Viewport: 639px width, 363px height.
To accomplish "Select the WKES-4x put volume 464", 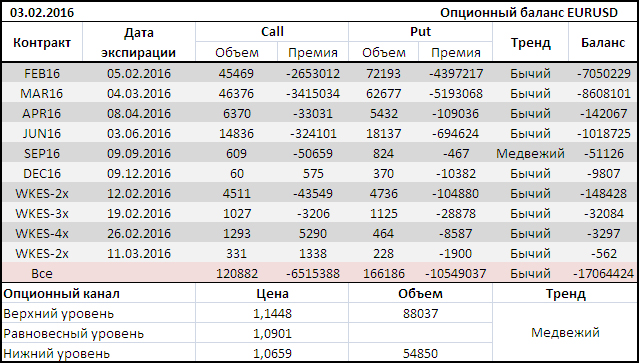I will pyautogui.click(x=383, y=233).
